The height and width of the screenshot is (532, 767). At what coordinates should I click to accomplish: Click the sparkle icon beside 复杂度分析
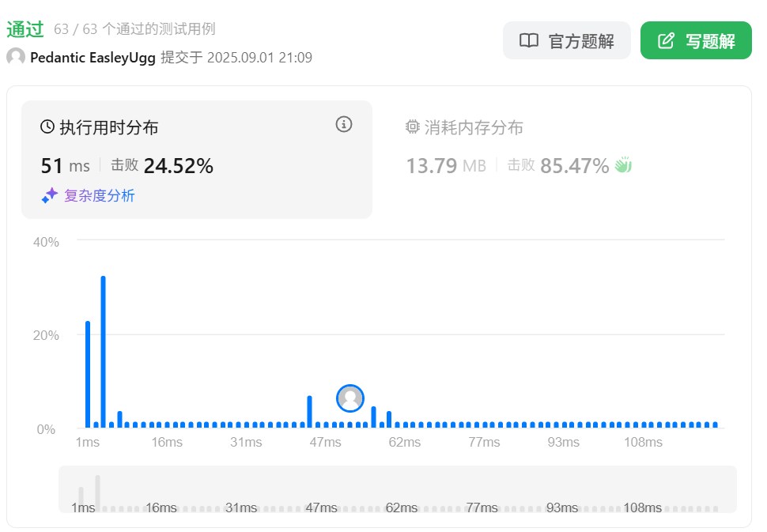49,195
